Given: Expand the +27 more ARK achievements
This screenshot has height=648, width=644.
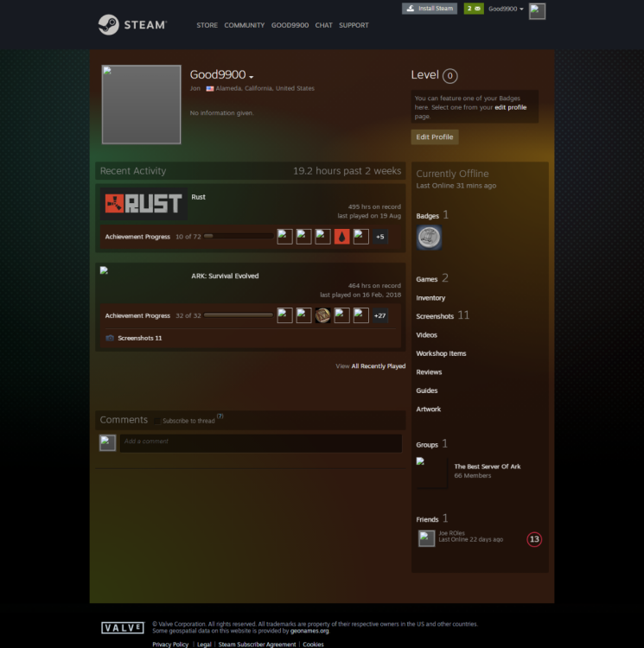Looking at the screenshot, I should coord(379,316).
